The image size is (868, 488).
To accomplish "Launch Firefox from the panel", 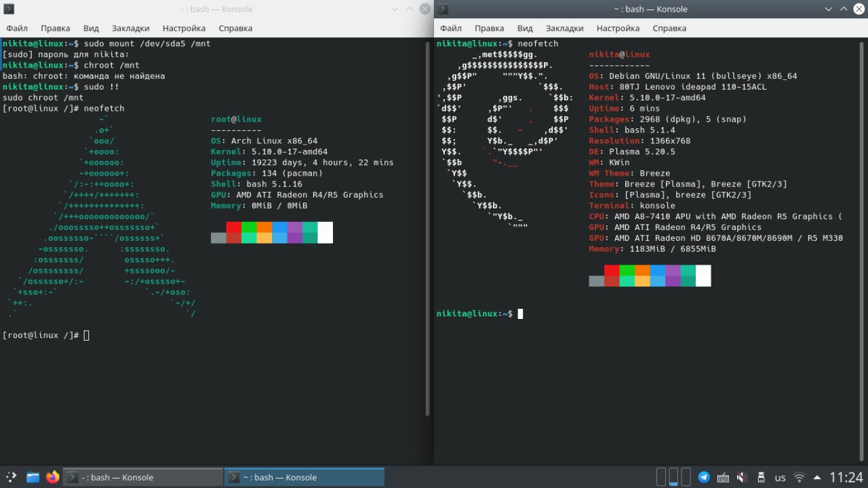I will pos(53,477).
